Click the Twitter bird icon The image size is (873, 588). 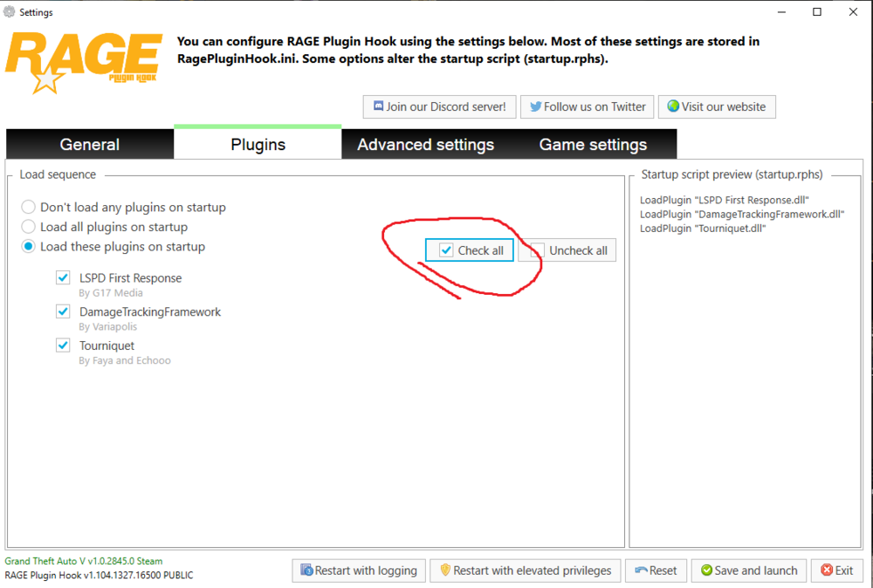tap(536, 106)
